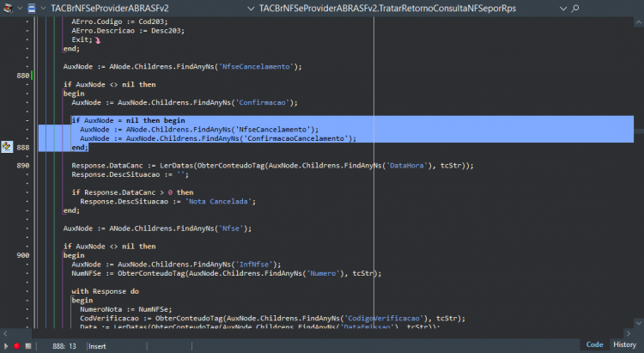Image resolution: width=644 pixels, height=353 pixels.
Task: Click the vertical scrollbar down arrow
Action: coord(639,323)
